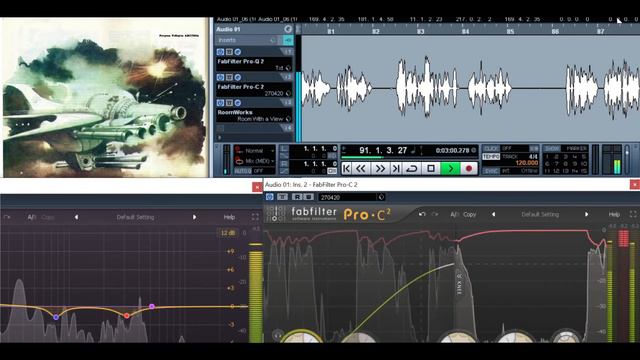Click the green play button

[x=450, y=168]
